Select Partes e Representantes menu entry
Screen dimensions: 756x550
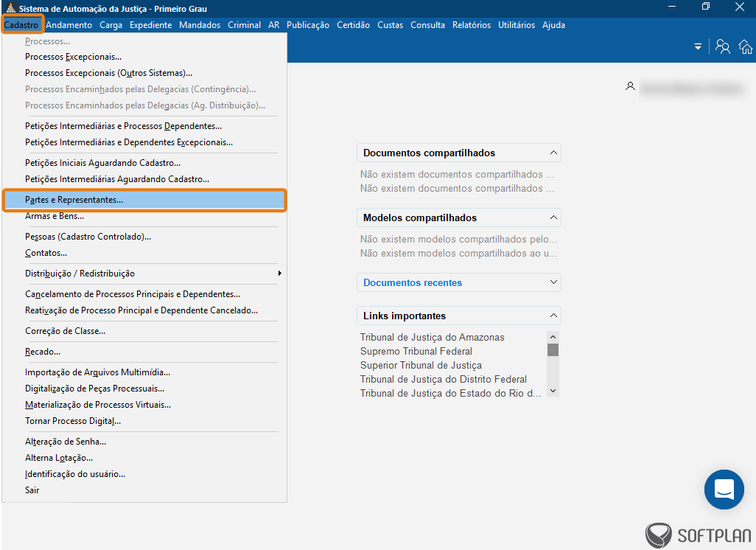click(74, 200)
